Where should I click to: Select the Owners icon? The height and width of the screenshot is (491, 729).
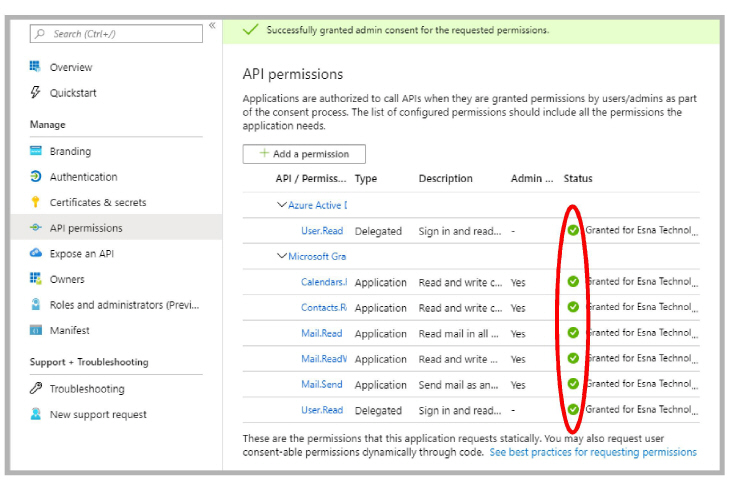point(36,279)
